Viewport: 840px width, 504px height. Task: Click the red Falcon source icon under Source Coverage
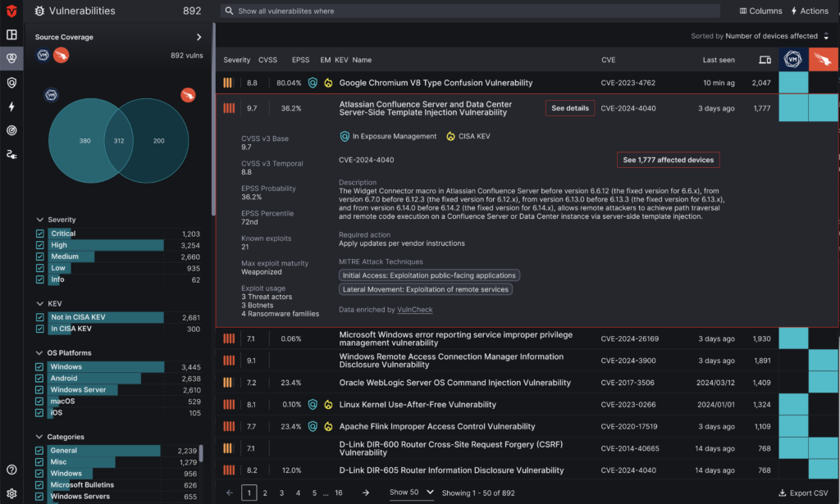coord(60,54)
